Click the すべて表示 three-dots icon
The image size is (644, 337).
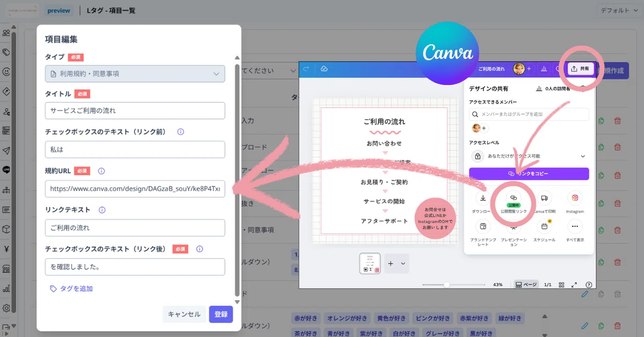point(575,226)
